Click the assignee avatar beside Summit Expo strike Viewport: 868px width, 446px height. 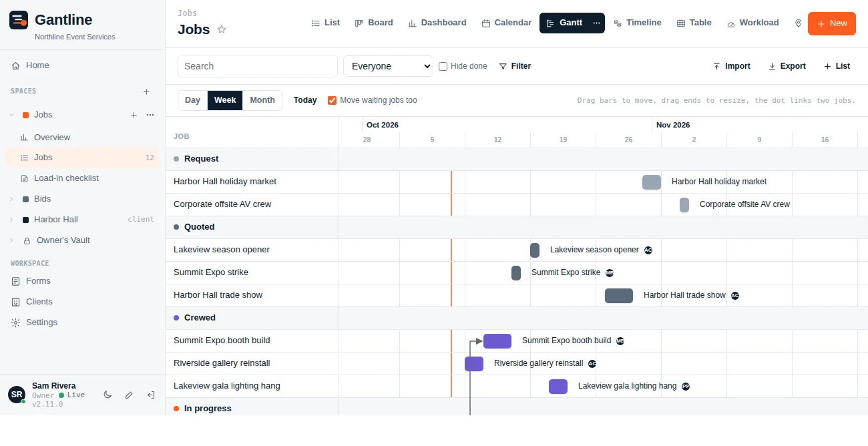(610, 273)
